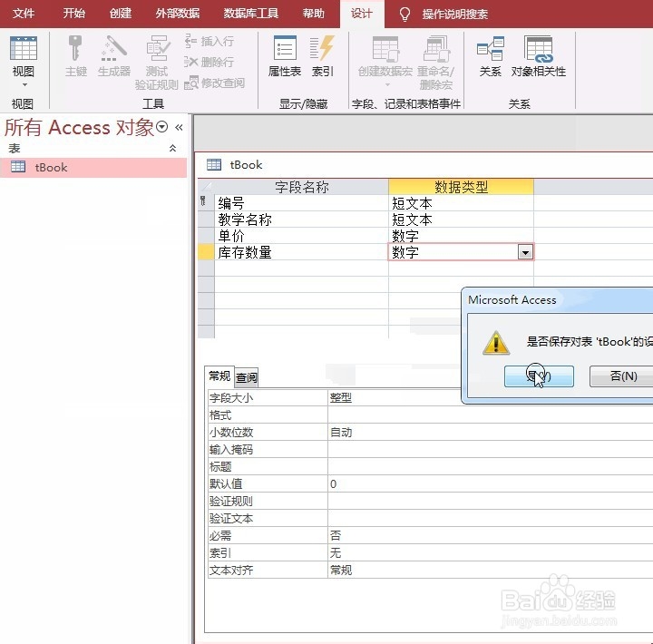Switch to the 创建 ribbon tab
The width and height of the screenshot is (653, 644).
(121, 14)
